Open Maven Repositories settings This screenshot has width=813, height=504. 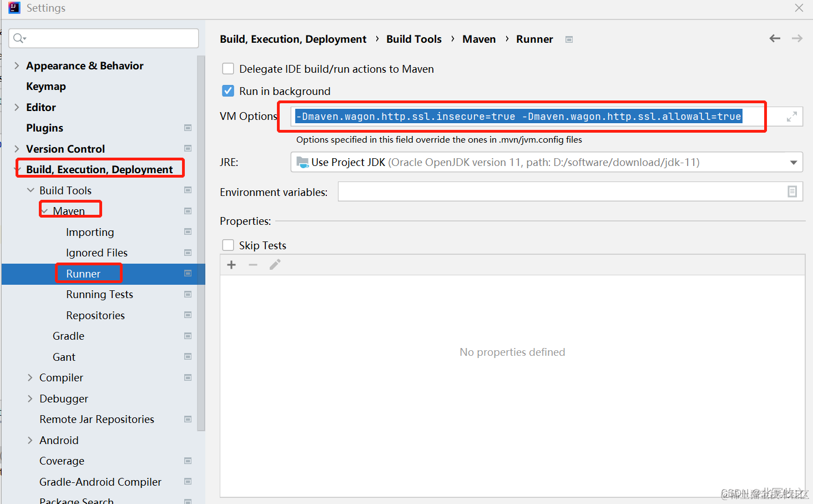coord(95,315)
